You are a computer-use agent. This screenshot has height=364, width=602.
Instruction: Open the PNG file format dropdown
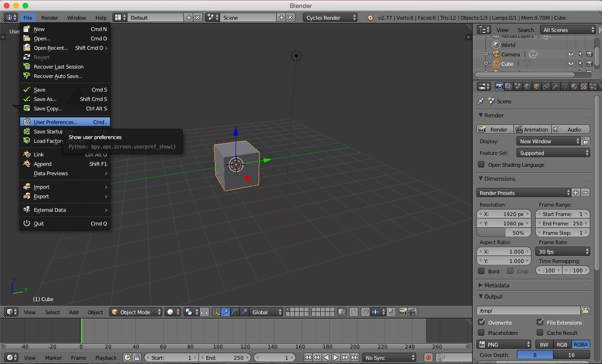click(x=504, y=344)
